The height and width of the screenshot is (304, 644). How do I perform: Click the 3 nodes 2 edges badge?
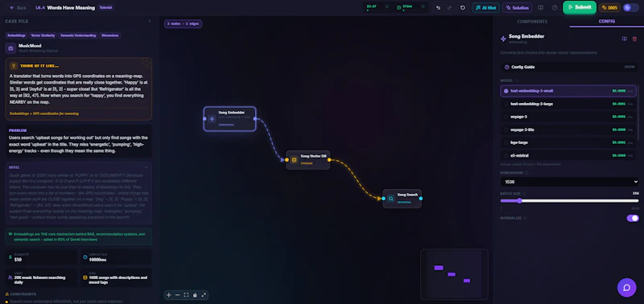[183, 24]
